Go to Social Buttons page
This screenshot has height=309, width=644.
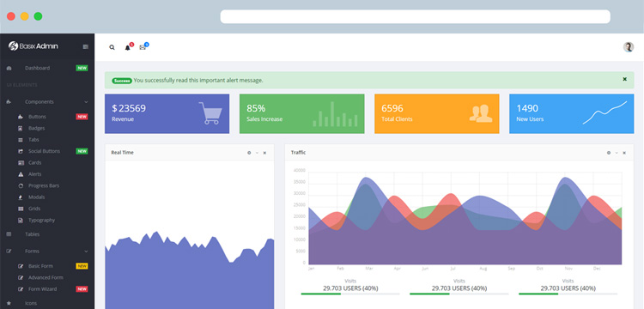[44, 151]
